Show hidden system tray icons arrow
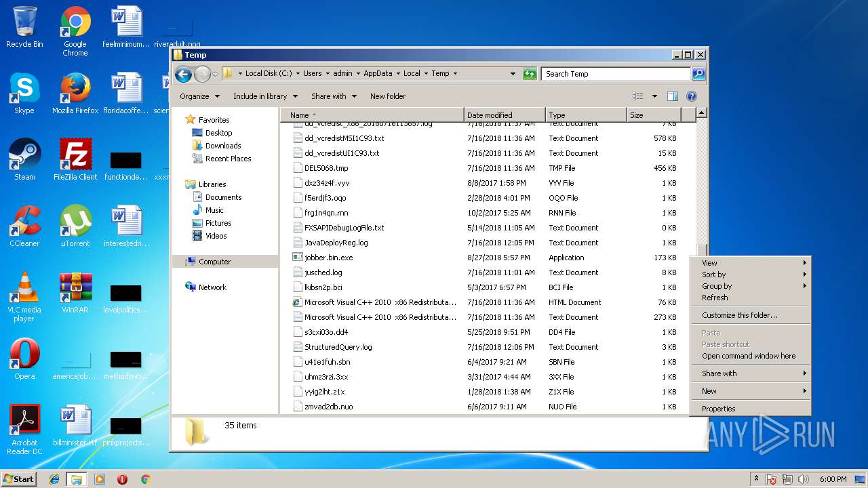Image resolution: width=868 pixels, height=488 pixels. pos(756,479)
